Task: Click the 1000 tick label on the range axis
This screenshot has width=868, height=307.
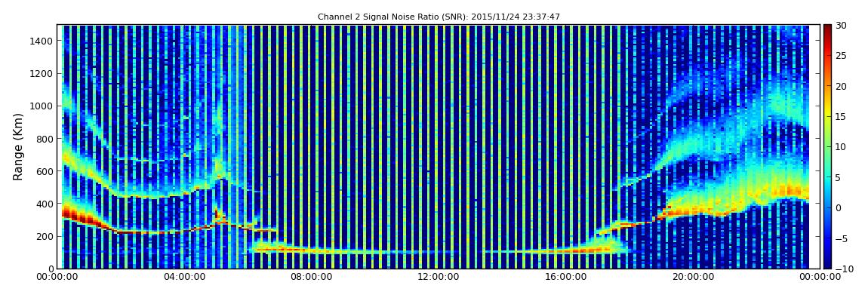Action: coord(42,106)
